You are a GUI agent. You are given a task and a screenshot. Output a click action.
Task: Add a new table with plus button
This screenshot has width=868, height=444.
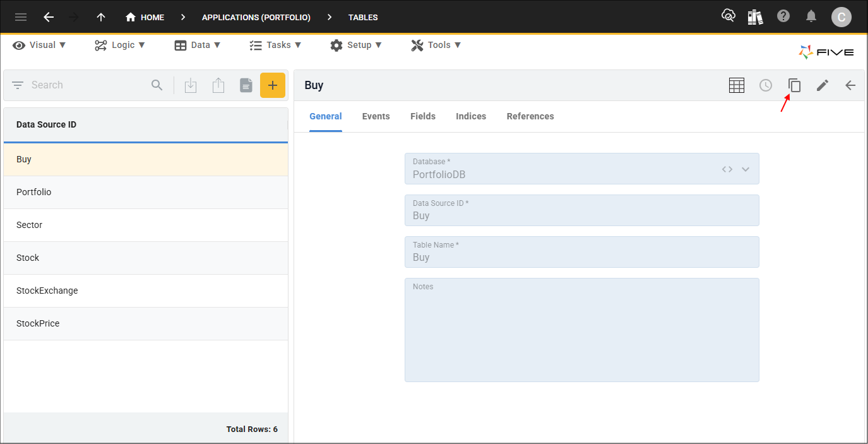click(x=273, y=85)
